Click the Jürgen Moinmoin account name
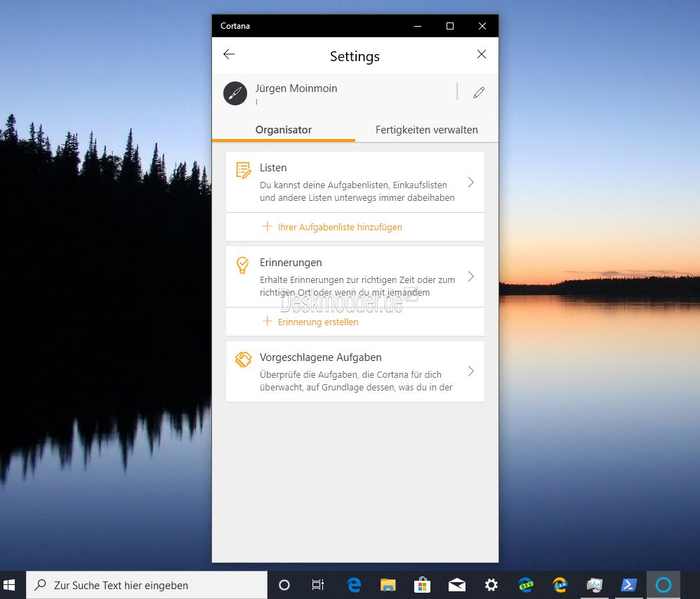 [x=296, y=88]
